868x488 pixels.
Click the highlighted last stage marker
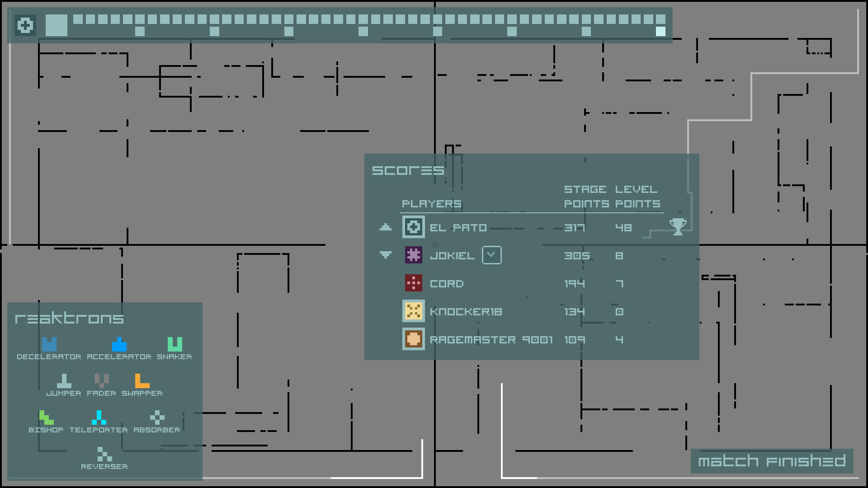[x=660, y=31]
